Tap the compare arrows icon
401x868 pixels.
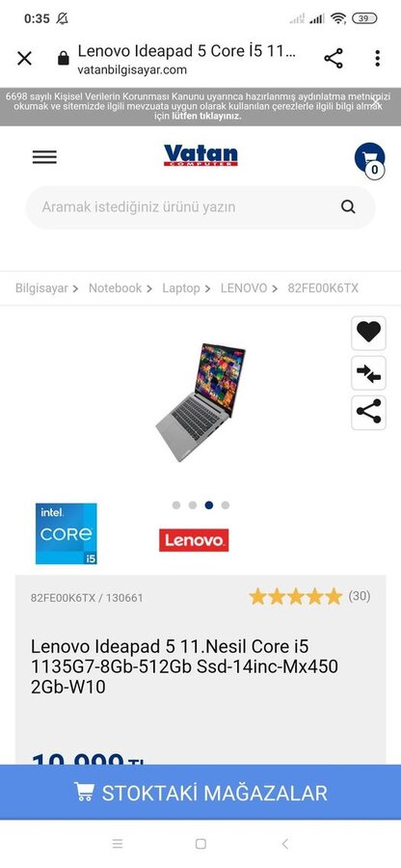[368, 373]
